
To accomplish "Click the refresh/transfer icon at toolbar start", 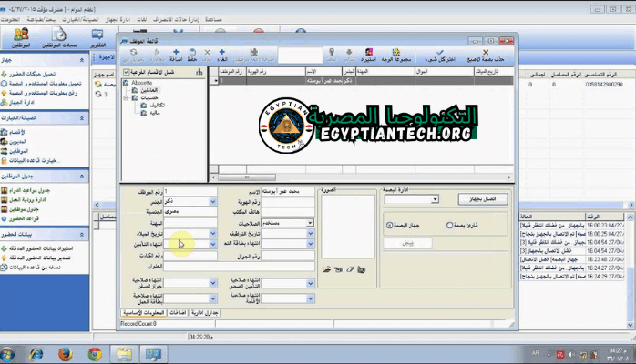I will click(x=133, y=52).
